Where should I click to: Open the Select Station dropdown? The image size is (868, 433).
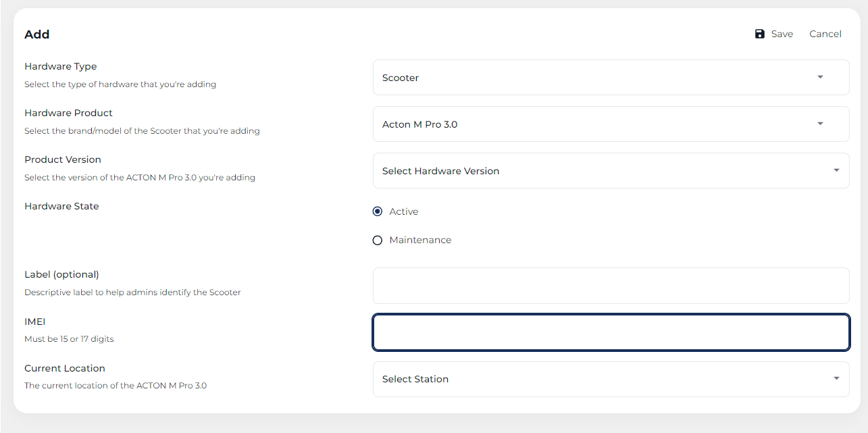click(594, 379)
